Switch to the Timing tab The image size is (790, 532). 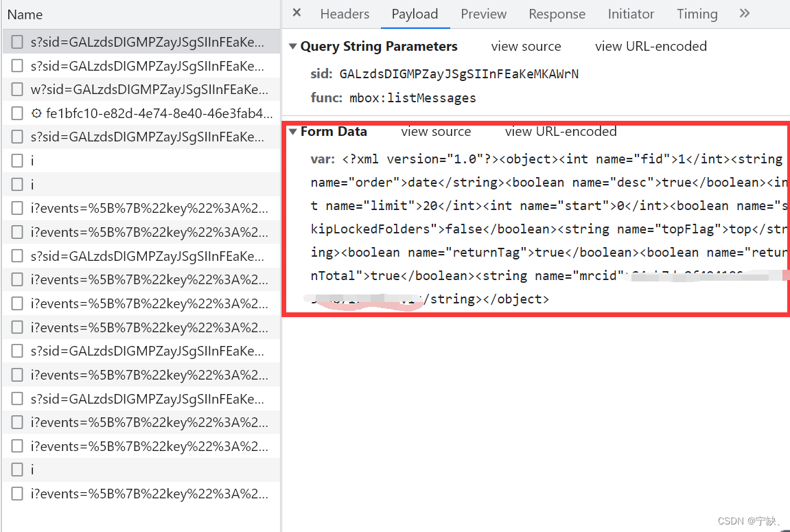[x=697, y=14]
